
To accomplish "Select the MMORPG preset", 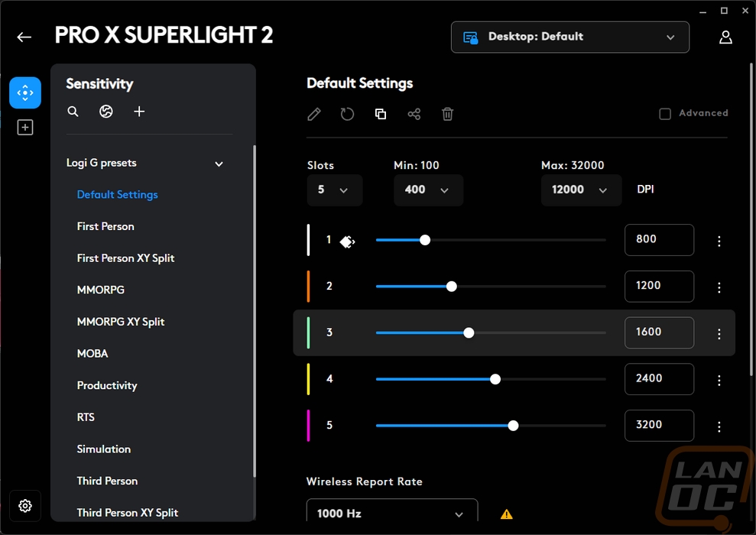I will coord(101,290).
